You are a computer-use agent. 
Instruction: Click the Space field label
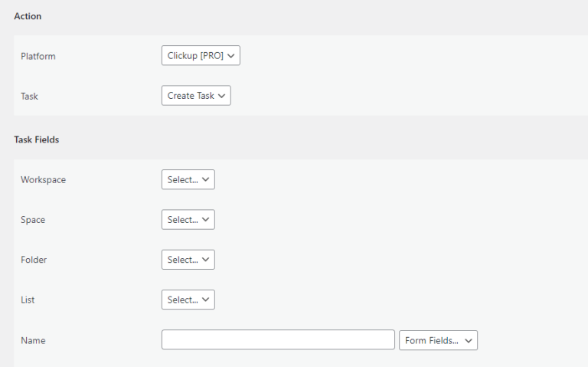coord(33,220)
